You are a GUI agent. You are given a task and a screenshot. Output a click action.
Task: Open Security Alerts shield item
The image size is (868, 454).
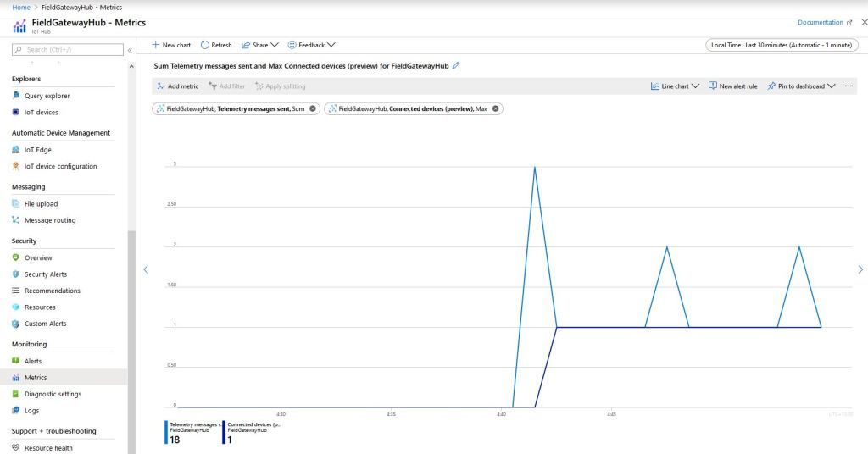[45, 274]
